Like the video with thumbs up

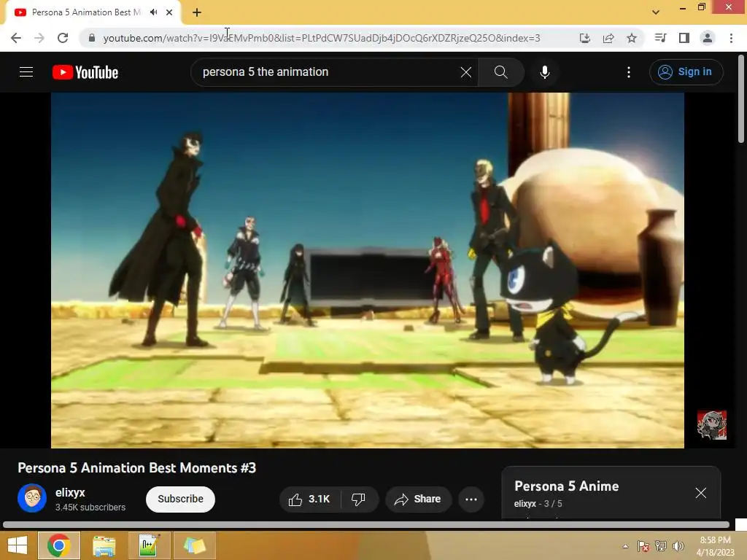309,499
